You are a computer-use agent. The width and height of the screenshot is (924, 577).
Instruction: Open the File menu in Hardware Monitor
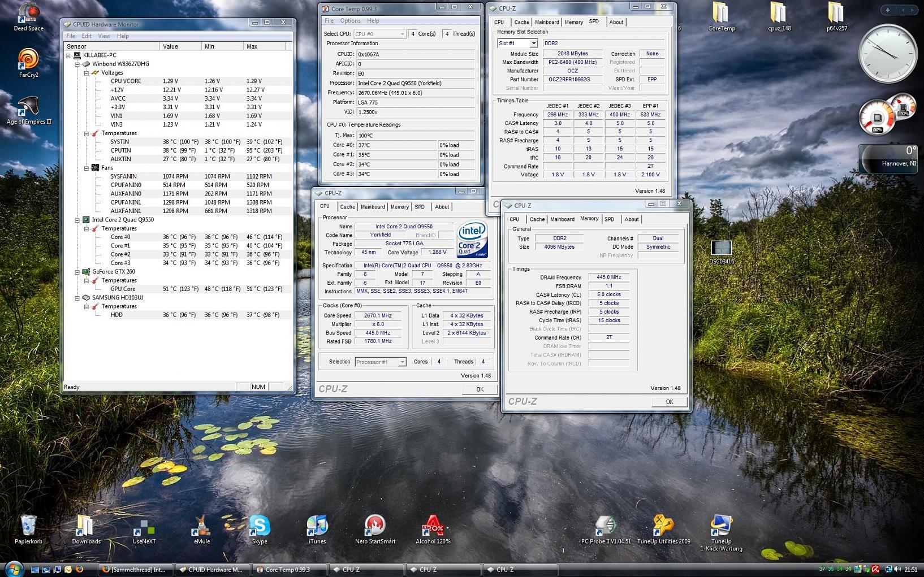pos(71,36)
